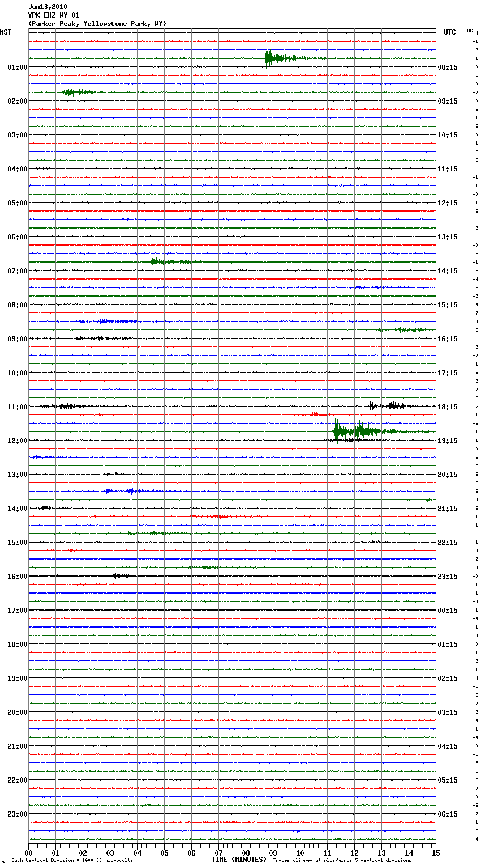Select the 04:00 MST time label
Screen dimensions: 481x868
pyautogui.click(x=17, y=169)
